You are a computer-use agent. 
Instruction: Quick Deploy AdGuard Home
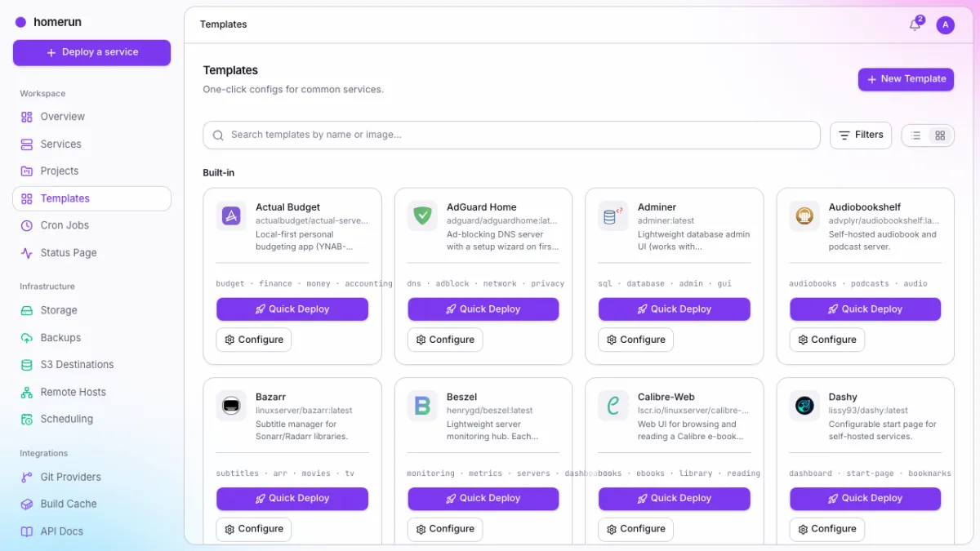pyautogui.click(x=483, y=309)
